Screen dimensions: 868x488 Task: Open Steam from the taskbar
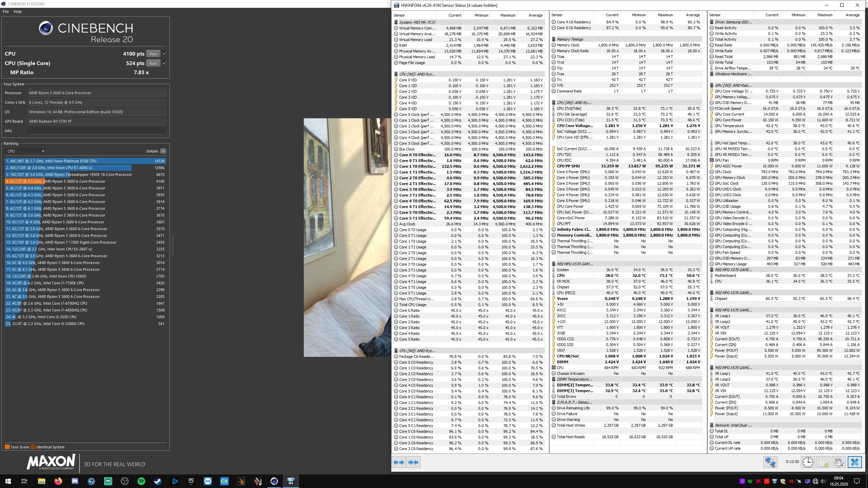click(158, 481)
